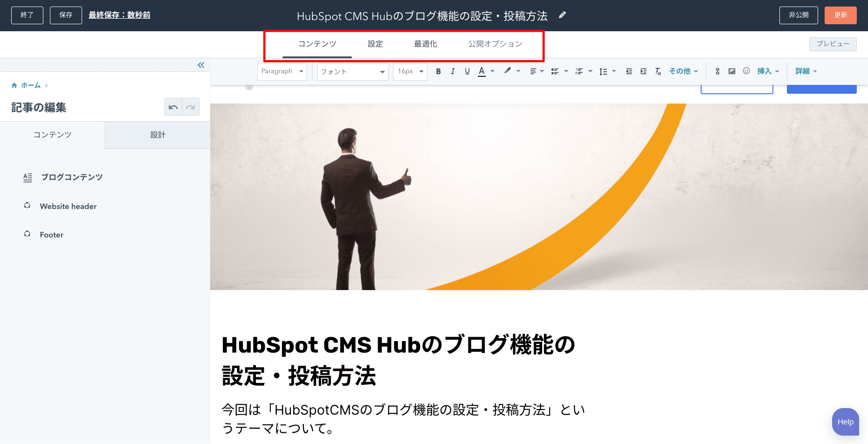The height and width of the screenshot is (444, 868).
Task: Collapse the sidebar with double chevron
Action: pyautogui.click(x=201, y=65)
